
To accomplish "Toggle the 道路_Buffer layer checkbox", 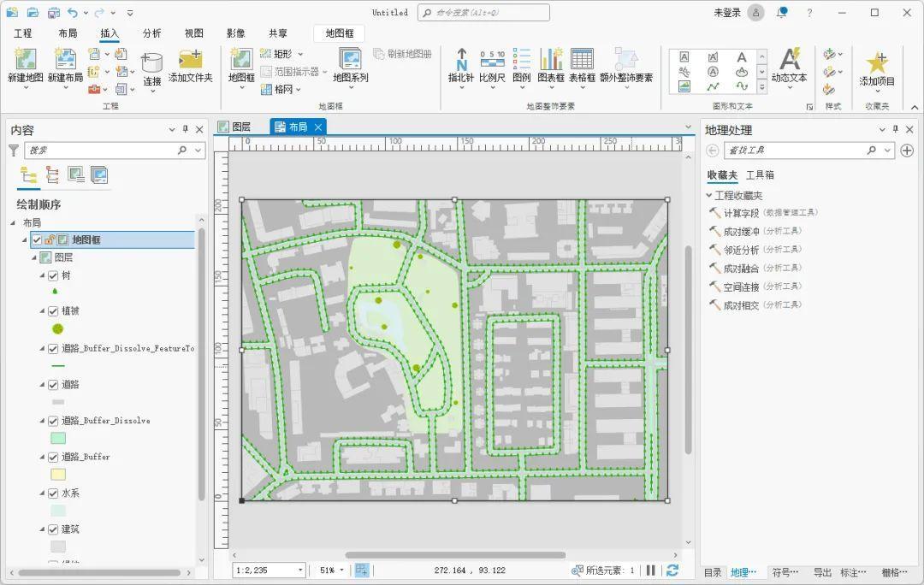I will [53, 457].
